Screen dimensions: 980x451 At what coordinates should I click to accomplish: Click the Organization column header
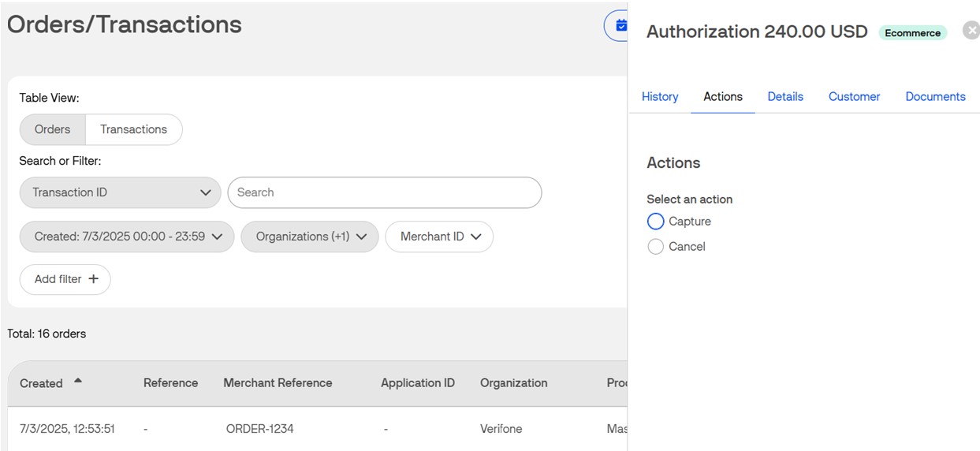(x=513, y=382)
